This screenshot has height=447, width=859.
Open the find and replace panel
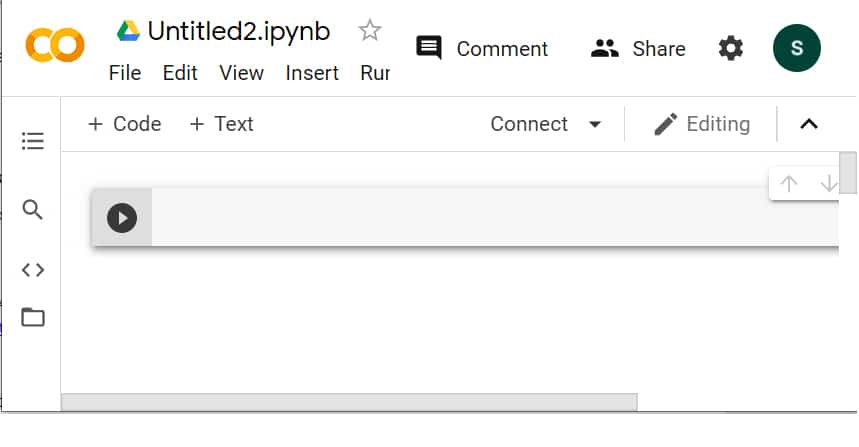coord(33,210)
